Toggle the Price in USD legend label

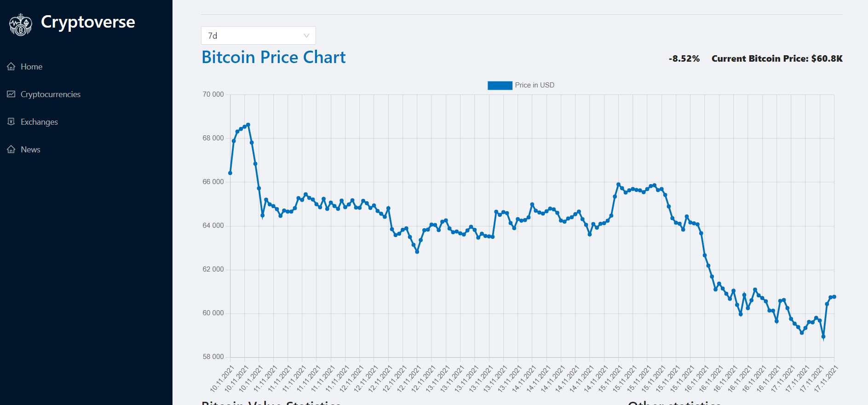[535, 85]
